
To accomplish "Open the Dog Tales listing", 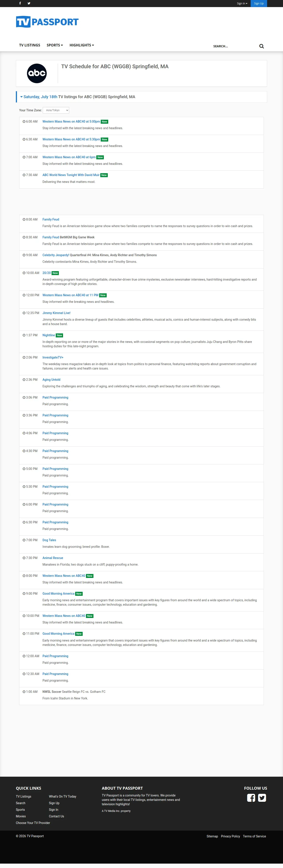I will coord(49,540).
